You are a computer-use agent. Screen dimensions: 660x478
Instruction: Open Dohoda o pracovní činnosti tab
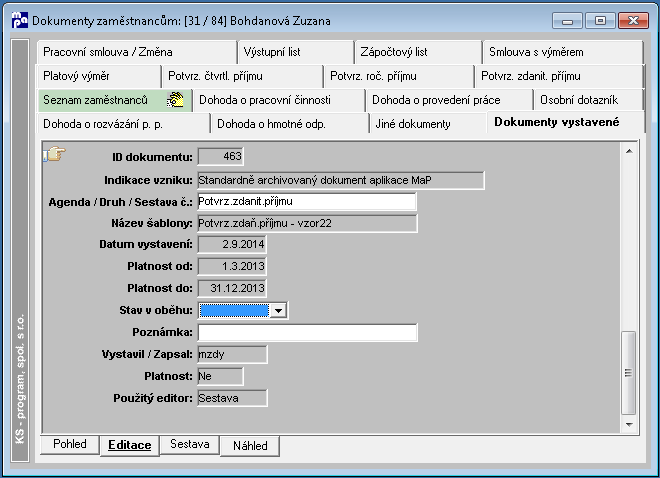click(x=279, y=100)
